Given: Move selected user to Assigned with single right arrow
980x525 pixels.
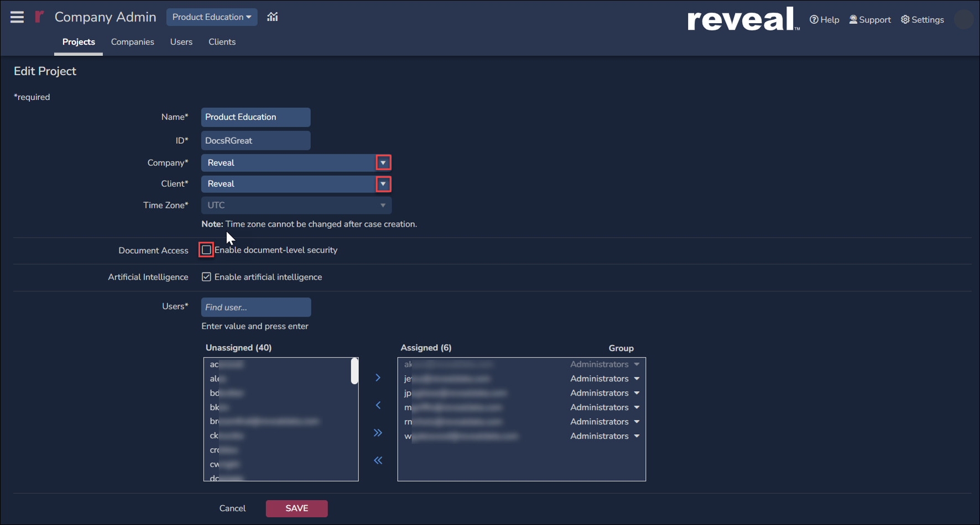Looking at the screenshot, I should (x=378, y=378).
